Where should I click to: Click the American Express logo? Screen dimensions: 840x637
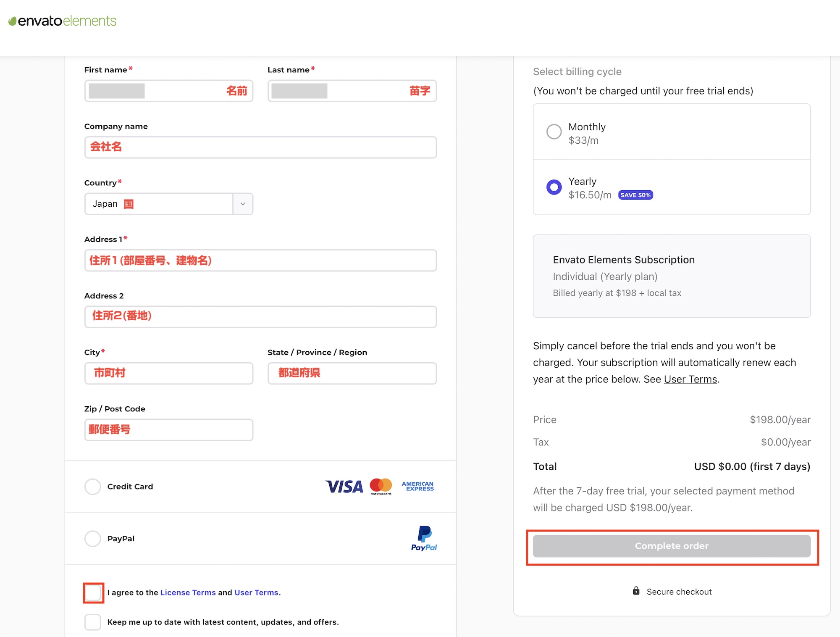(417, 486)
